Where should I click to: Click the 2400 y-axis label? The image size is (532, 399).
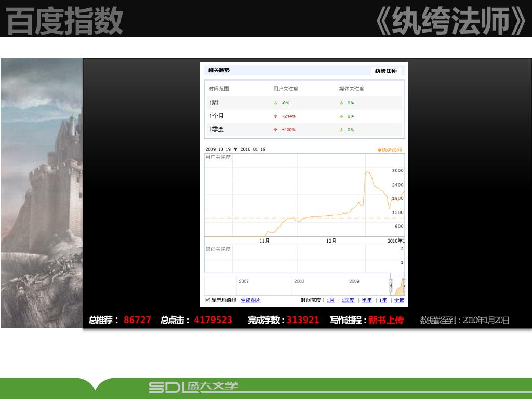(x=397, y=185)
